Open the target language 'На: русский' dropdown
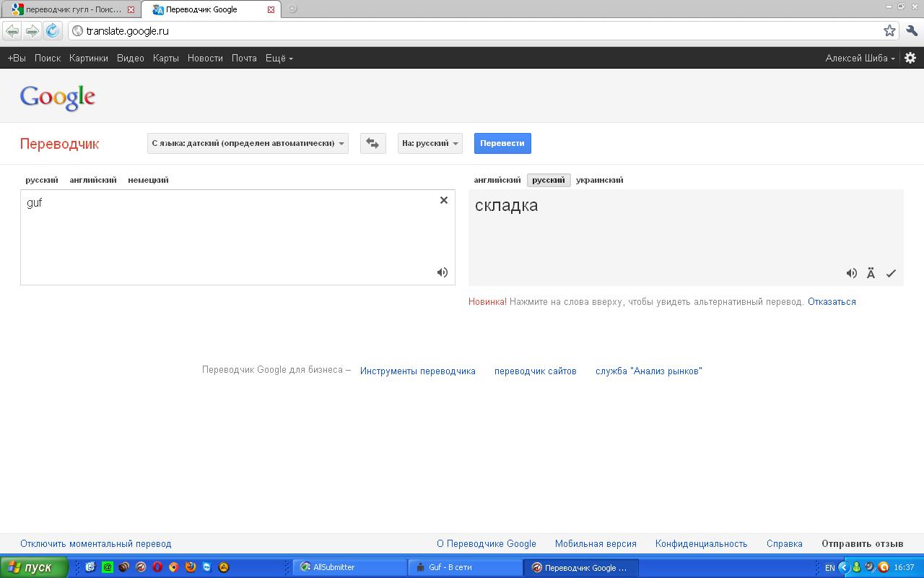The image size is (924, 578). pos(430,143)
